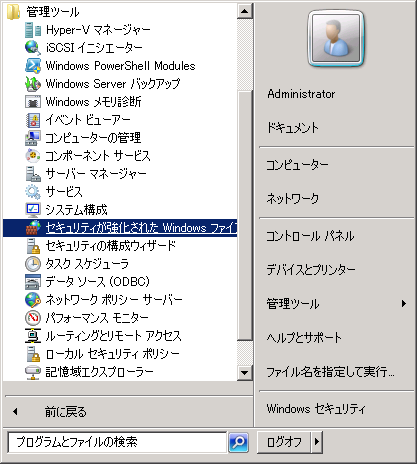Open Hyper-V マネージャー icon
This screenshot has height=464, width=417.
(x=33, y=30)
